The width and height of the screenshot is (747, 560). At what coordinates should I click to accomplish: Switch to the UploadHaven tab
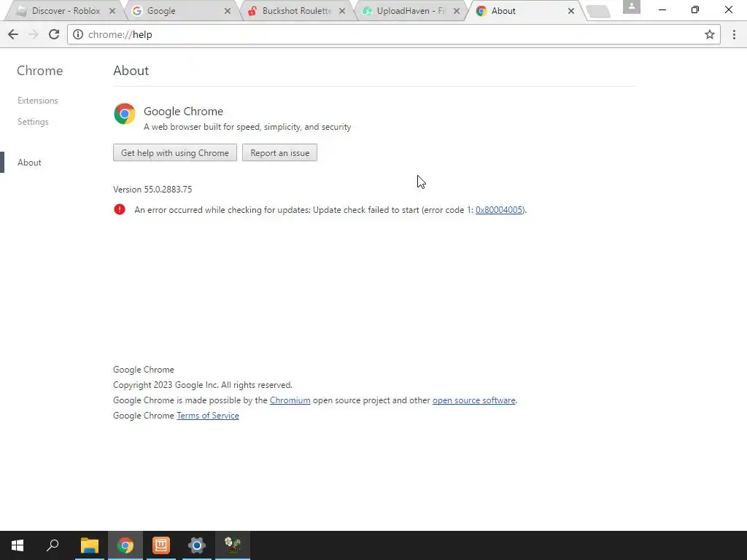coord(410,11)
